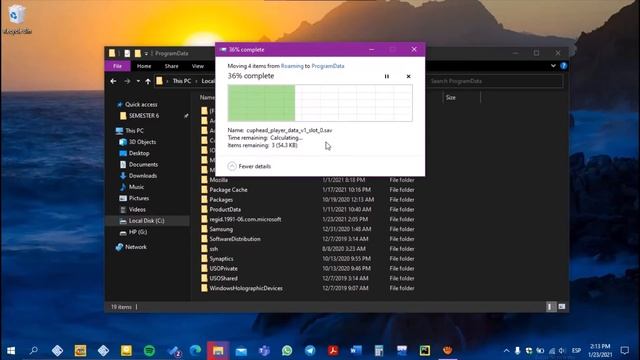Select This PC in navigation pane
The height and width of the screenshot is (360, 640).
click(134, 131)
